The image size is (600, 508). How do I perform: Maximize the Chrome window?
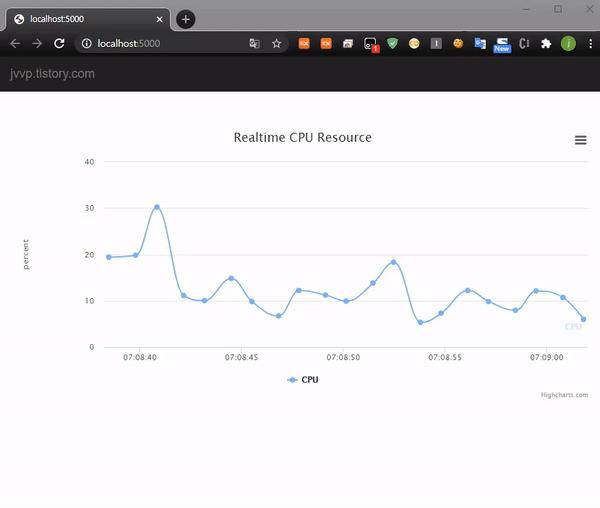coord(558,9)
